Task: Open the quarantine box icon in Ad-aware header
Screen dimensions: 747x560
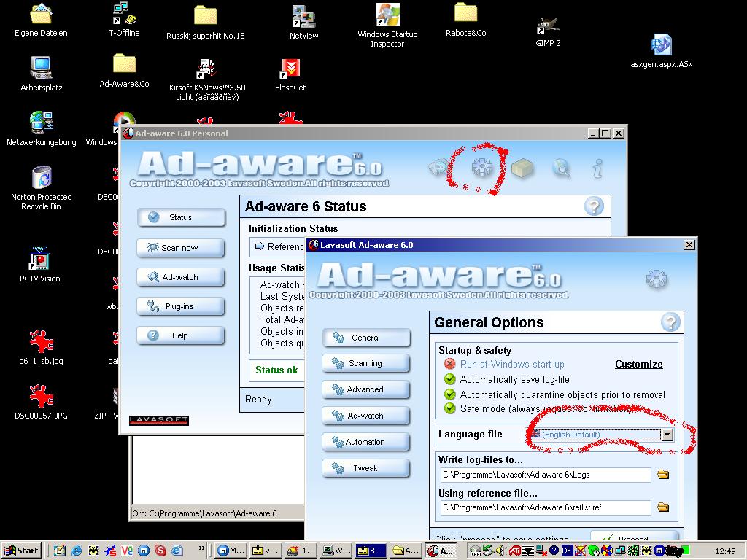Action: pos(522,168)
